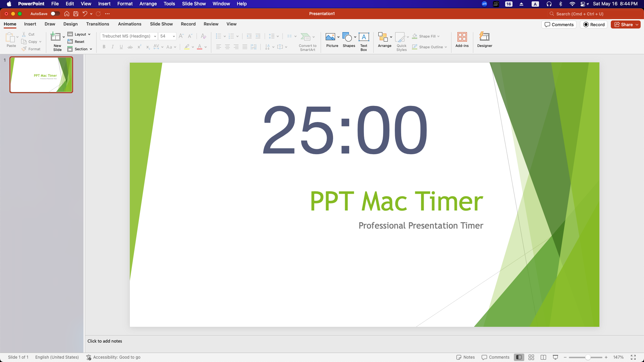This screenshot has width=644, height=362.
Task: Expand the Arrange dropdown arrow
Action: click(391, 37)
